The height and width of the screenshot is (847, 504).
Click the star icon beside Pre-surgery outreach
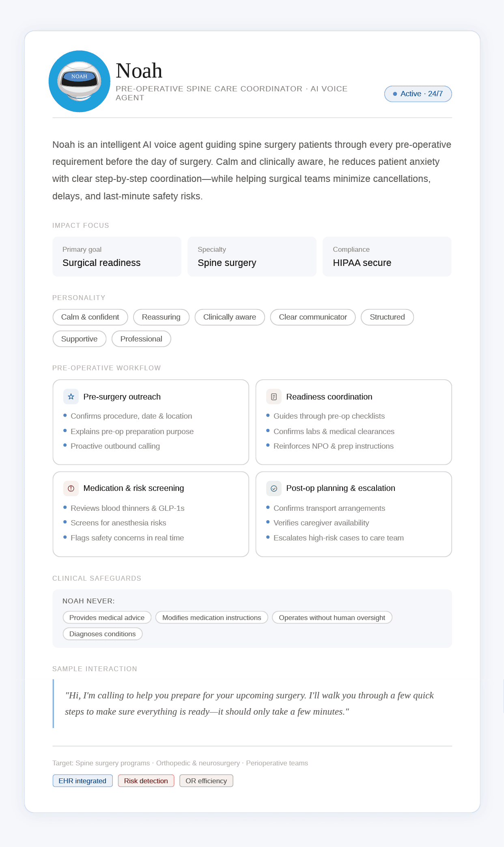[x=71, y=397]
